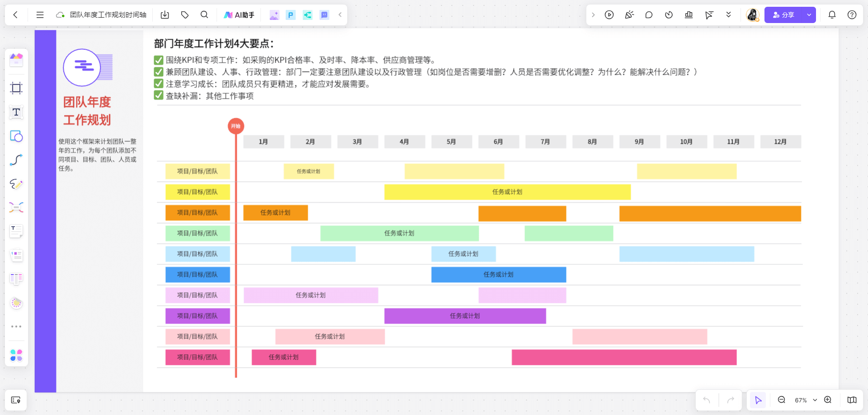Collapse the left top toolbar chevron
Screen dimensions: 868x415
[x=340, y=15]
